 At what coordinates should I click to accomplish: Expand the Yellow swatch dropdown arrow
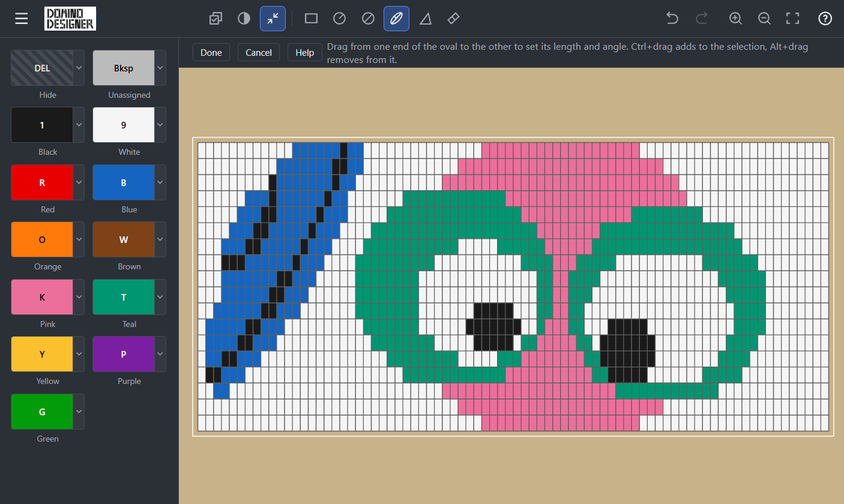(x=79, y=354)
